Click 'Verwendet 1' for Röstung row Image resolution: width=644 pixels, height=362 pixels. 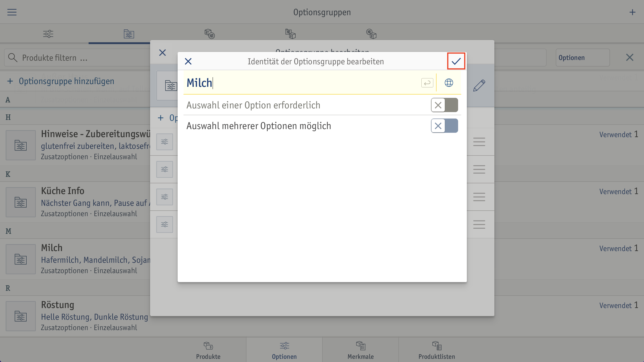(619, 305)
